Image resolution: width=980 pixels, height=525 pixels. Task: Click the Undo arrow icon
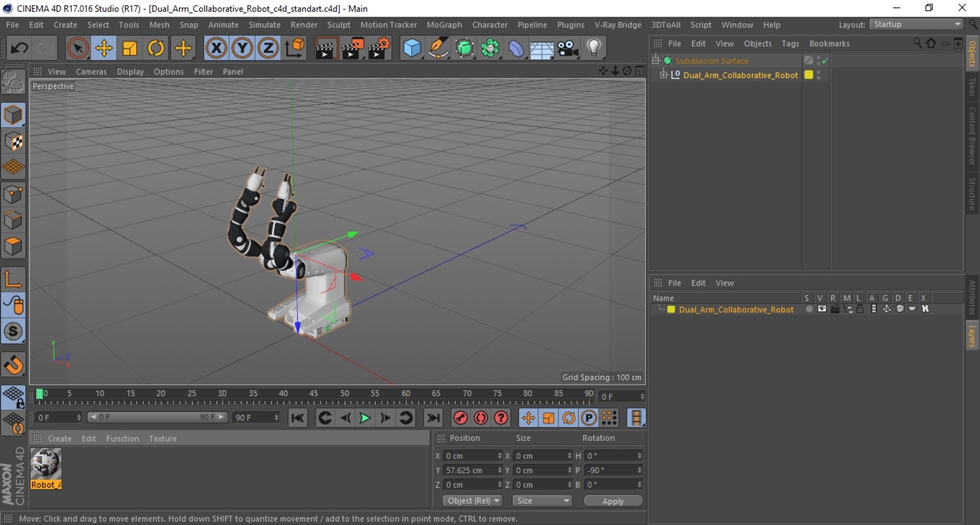coord(19,48)
